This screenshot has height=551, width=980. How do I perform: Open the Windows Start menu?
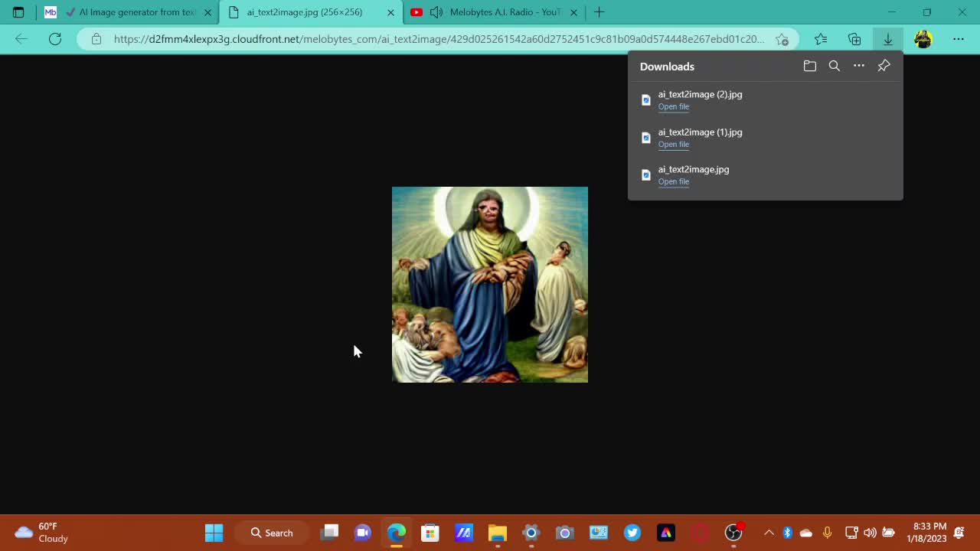(x=214, y=533)
